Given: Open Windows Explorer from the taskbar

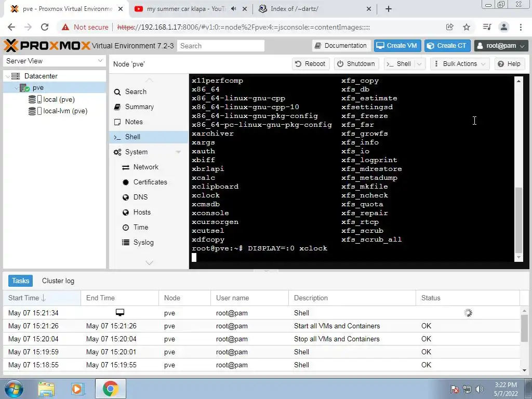Looking at the screenshot, I should (x=46, y=389).
